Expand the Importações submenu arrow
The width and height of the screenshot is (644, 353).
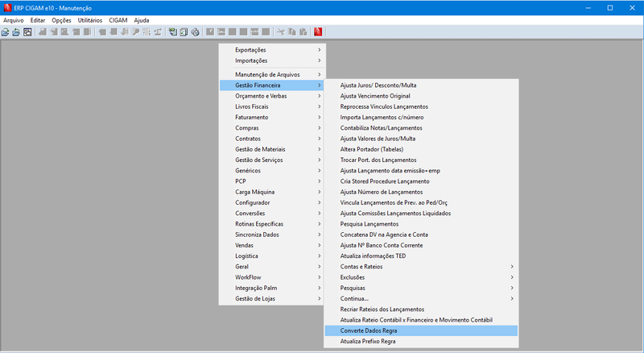click(319, 60)
